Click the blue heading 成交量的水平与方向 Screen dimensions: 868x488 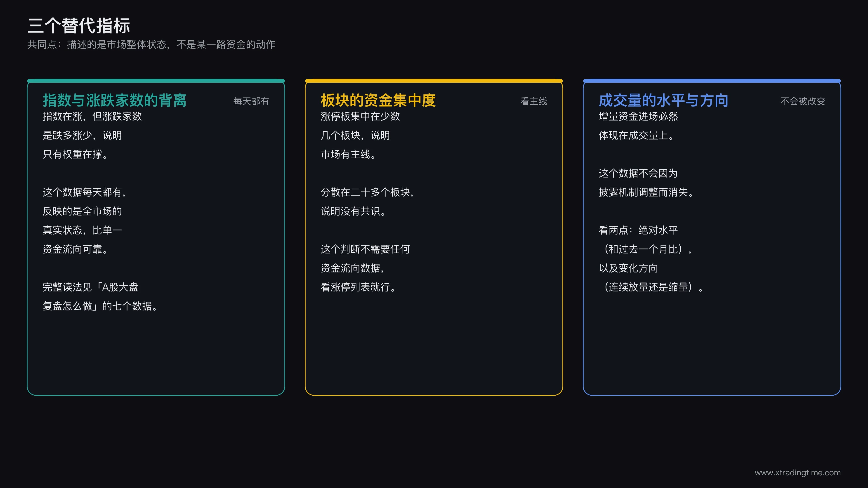point(663,100)
